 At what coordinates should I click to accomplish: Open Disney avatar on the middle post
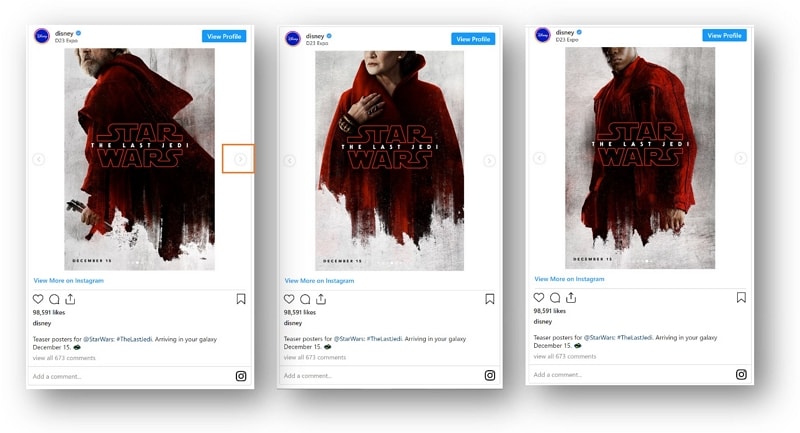tap(293, 38)
